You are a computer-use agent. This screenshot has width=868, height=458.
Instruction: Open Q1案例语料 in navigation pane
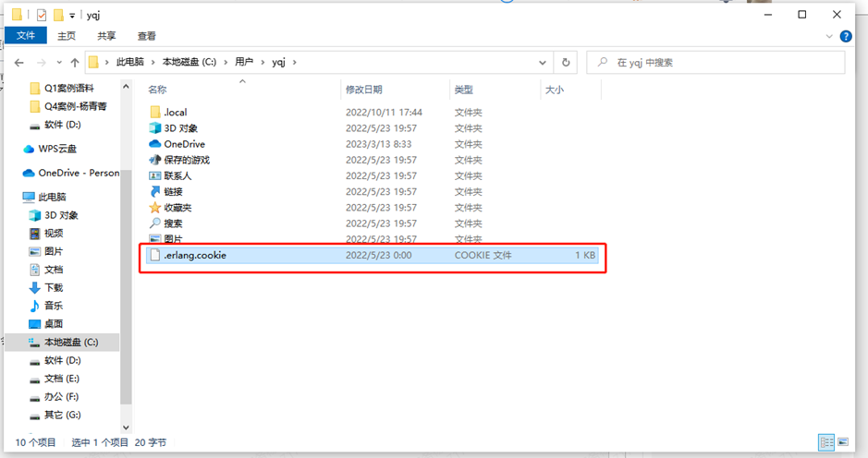point(68,89)
